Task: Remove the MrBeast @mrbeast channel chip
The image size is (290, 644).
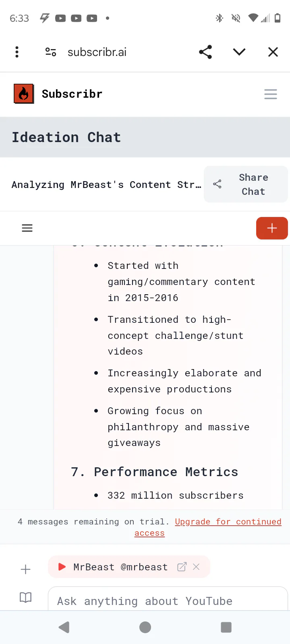Action: [197, 567]
